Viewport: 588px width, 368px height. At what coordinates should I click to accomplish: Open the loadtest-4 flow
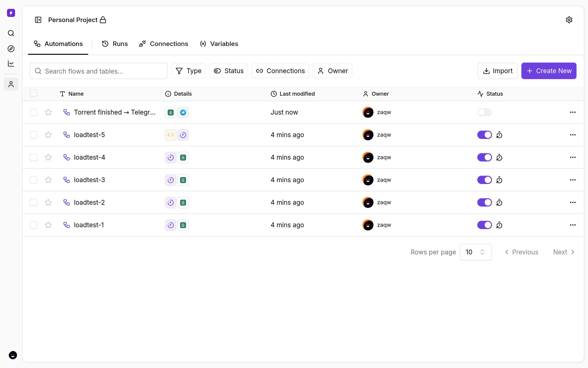pyautogui.click(x=89, y=157)
